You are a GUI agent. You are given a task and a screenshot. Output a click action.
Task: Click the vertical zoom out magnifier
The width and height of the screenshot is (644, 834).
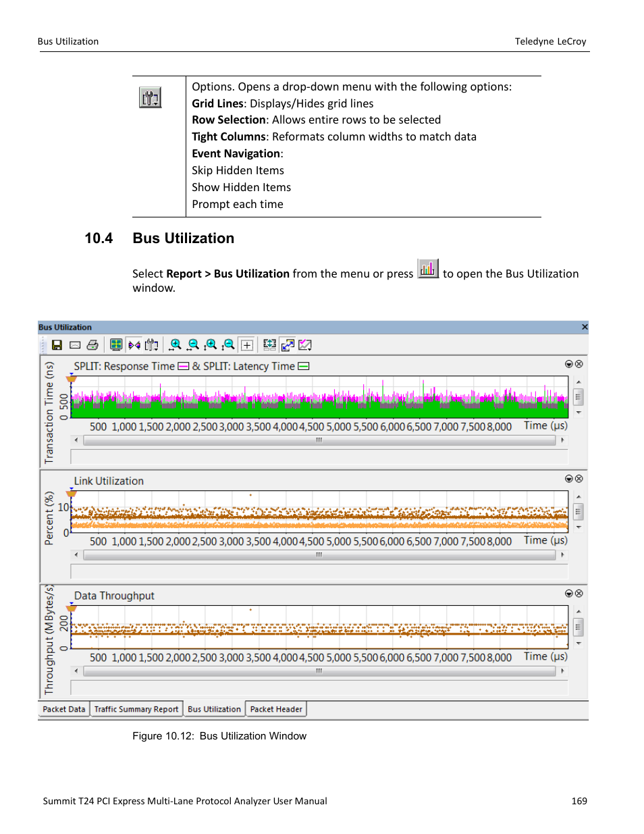point(228,345)
